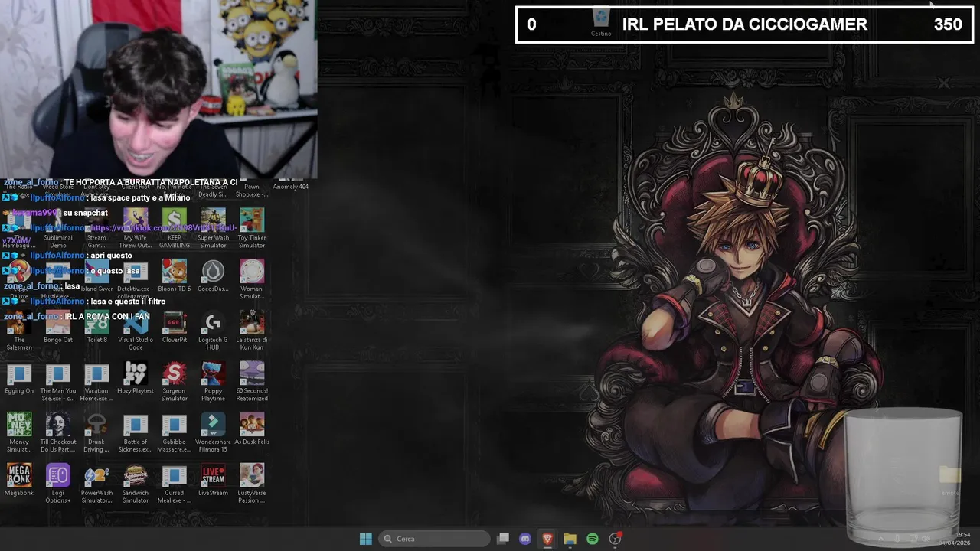Launch the Woman Simulator shortcut
Screen dimensions: 980x551
click(252, 279)
